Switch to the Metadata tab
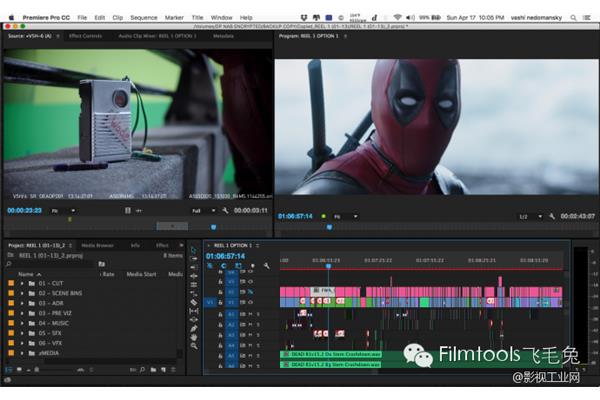The image size is (600, 400). (223, 36)
